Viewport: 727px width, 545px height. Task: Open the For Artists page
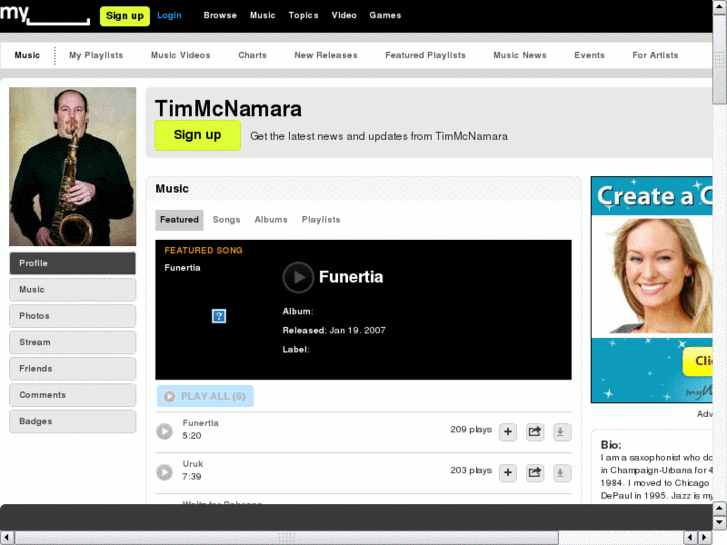(655, 55)
